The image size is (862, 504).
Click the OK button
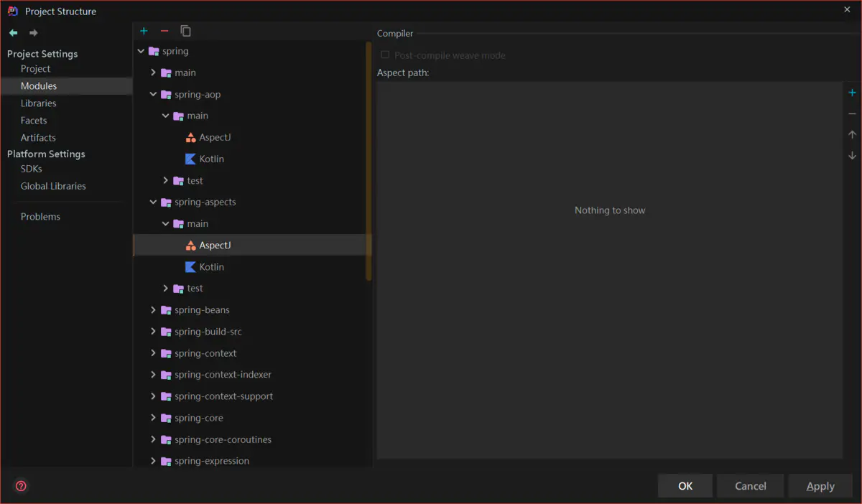[x=685, y=486]
